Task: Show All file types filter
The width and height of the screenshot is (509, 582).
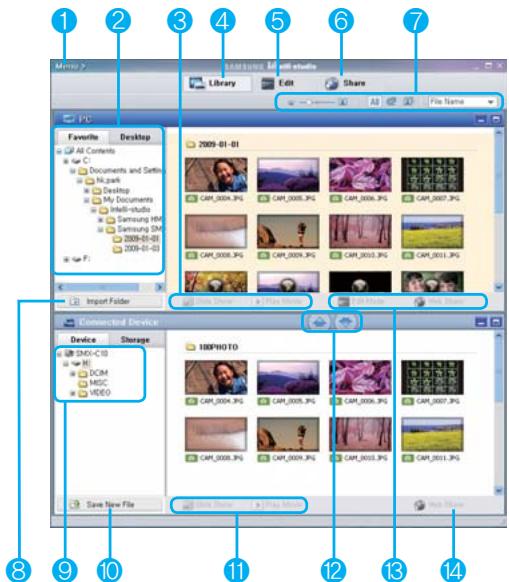Action: [x=374, y=101]
